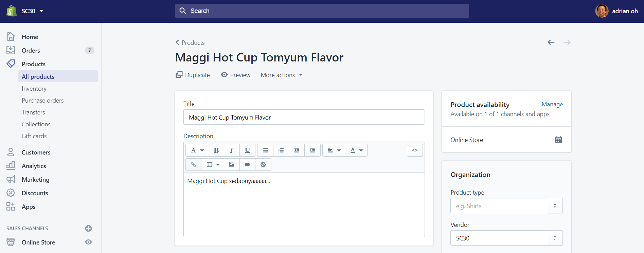The width and height of the screenshot is (644, 253).
Task: Expand the Vendor dropdown arrows
Action: pyautogui.click(x=555, y=238)
